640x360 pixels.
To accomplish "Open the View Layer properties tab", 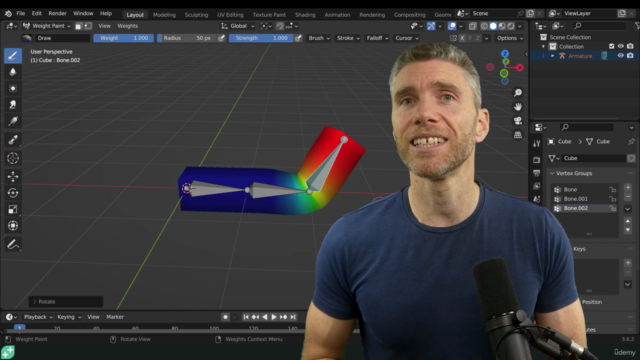I will 536,186.
